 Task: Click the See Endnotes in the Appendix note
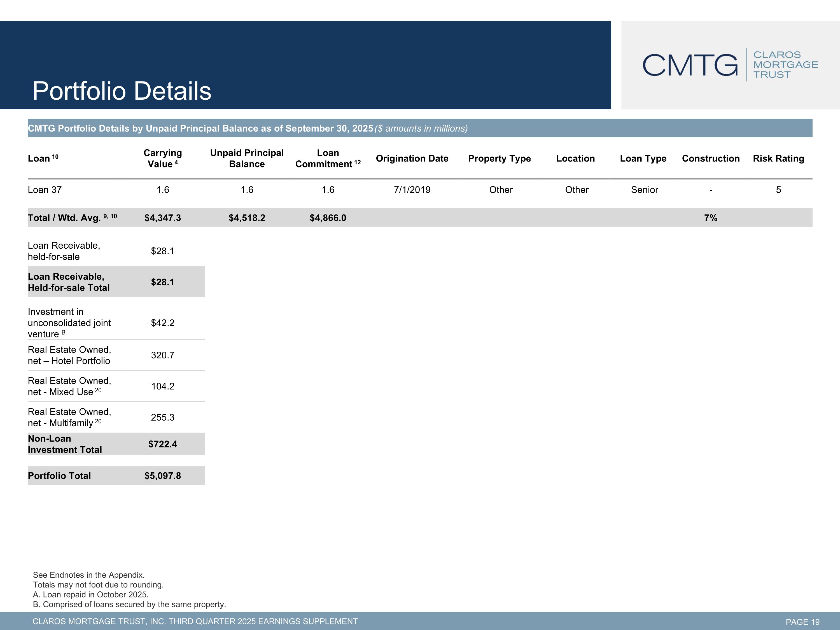pyautogui.click(x=88, y=575)
